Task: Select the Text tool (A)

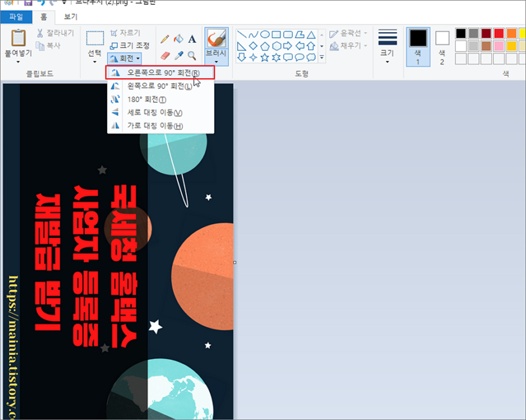Action: [192, 39]
